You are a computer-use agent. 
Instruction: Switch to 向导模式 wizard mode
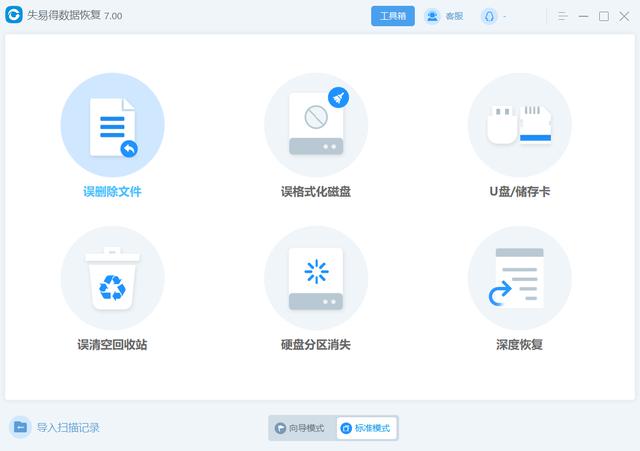point(302,428)
